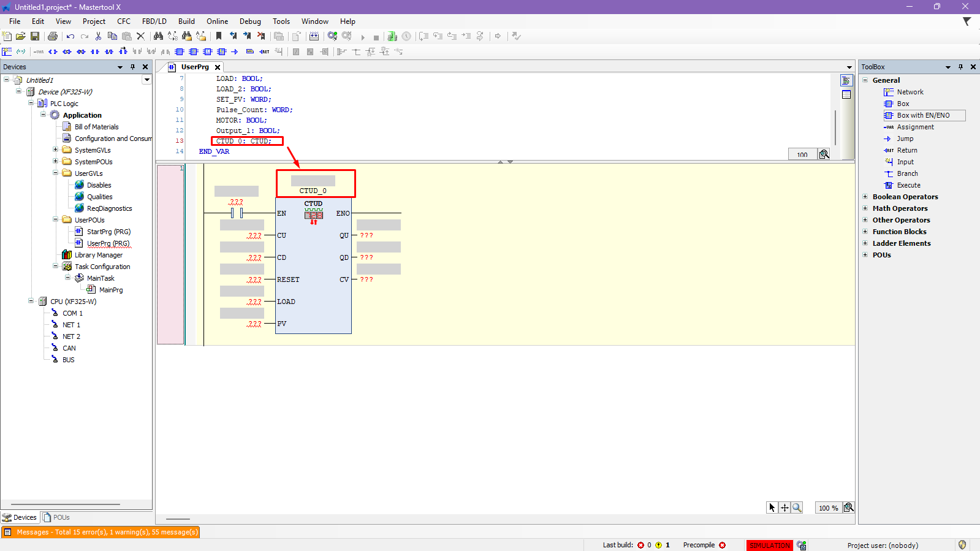Open StartPrg (PRG) in device tree
This screenshot has height=551, width=980.
(108, 232)
